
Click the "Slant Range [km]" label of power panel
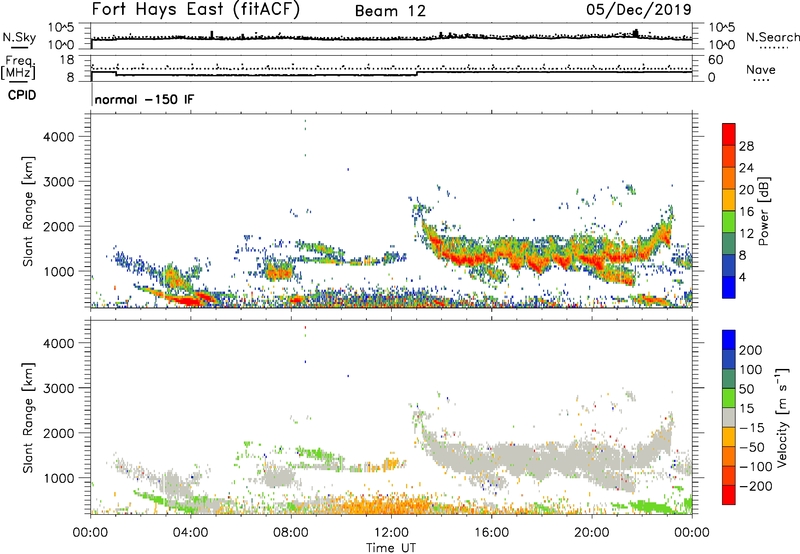click(28, 211)
